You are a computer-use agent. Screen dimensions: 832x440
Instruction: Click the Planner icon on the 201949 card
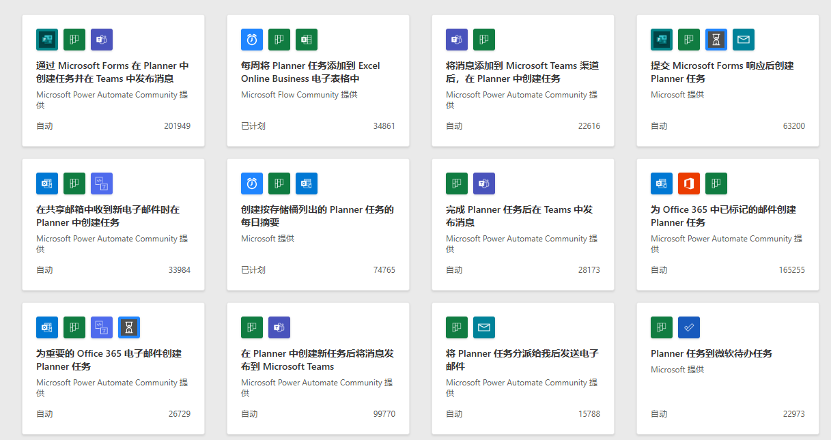point(74,39)
